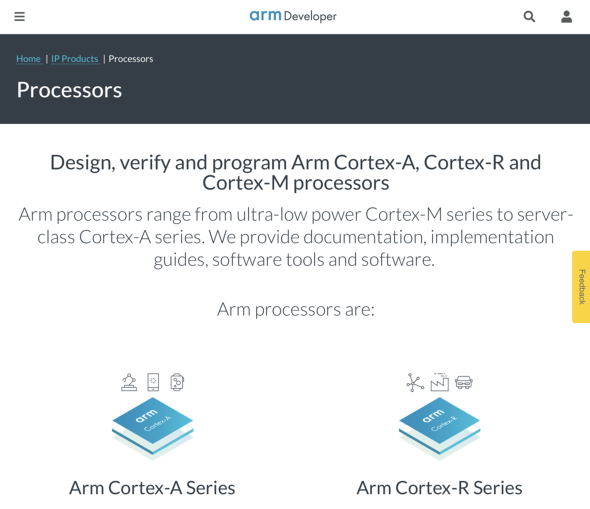Open Arm Cortex-R Series heading
590x509 pixels.
coord(439,488)
